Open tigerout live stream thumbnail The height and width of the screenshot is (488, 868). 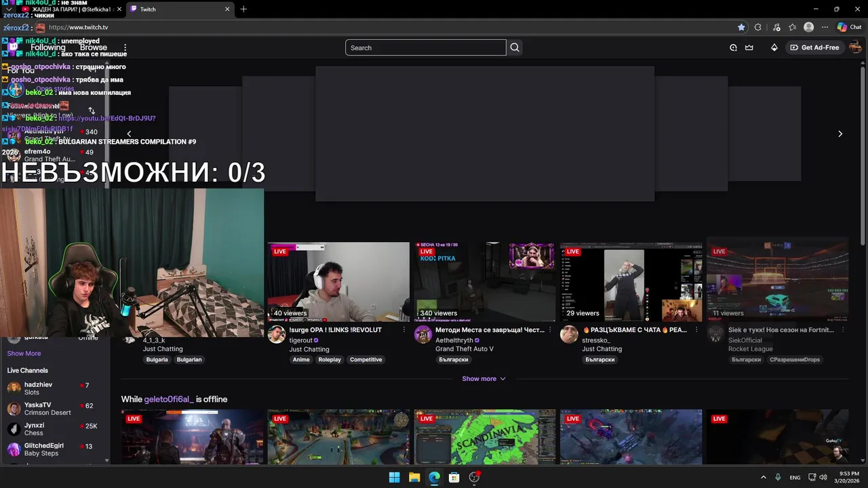point(338,282)
